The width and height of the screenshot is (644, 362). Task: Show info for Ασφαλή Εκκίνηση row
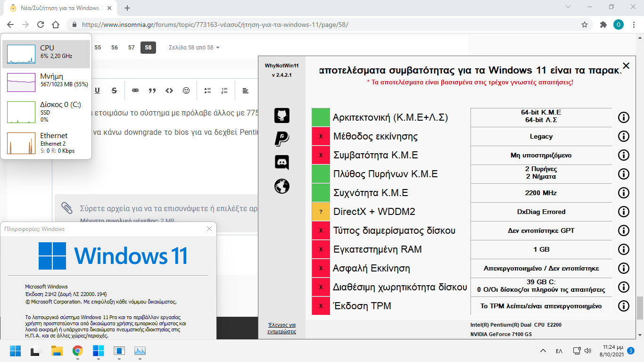[x=623, y=268]
